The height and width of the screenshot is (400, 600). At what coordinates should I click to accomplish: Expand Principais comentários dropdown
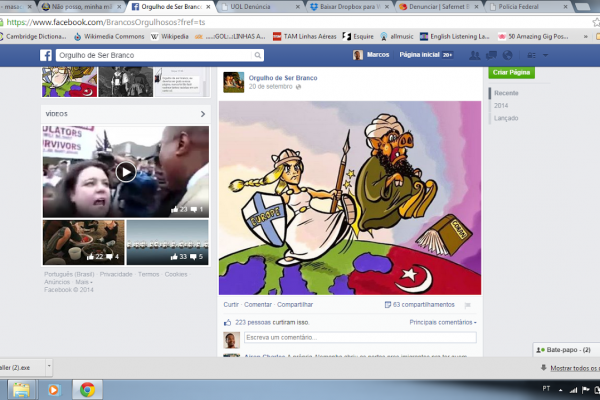[443, 322]
